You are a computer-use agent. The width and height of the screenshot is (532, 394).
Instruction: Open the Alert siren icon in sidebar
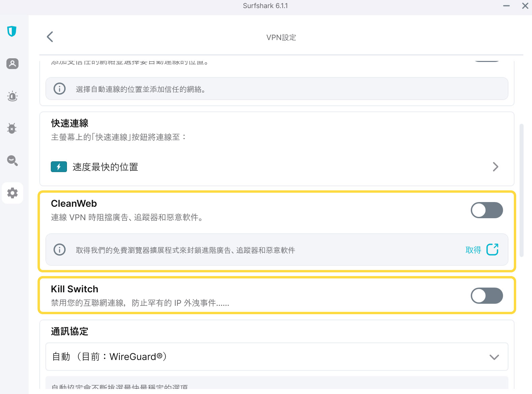tap(12, 96)
